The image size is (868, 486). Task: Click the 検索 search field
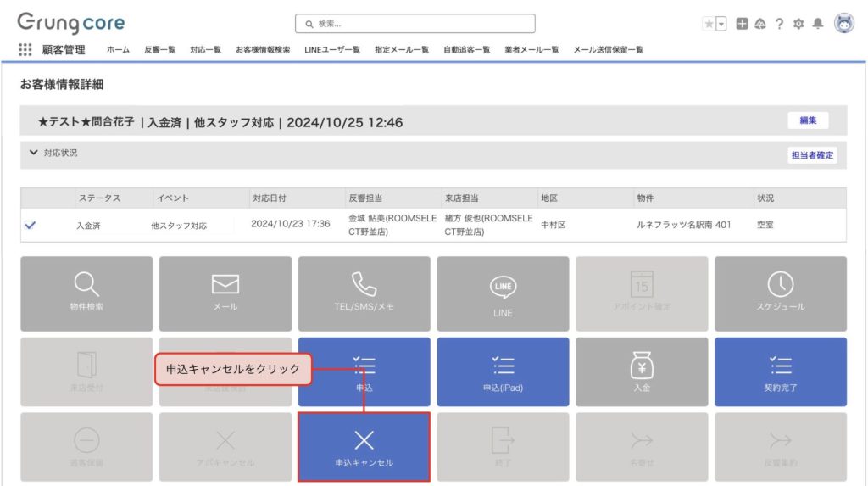click(x=415, y=24)
